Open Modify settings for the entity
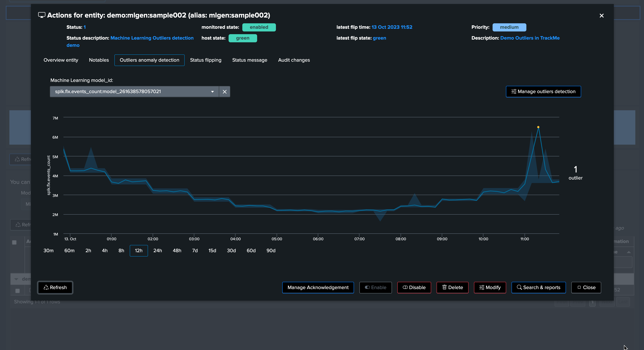Screen dimensions: 644x350 pos(490,287)
